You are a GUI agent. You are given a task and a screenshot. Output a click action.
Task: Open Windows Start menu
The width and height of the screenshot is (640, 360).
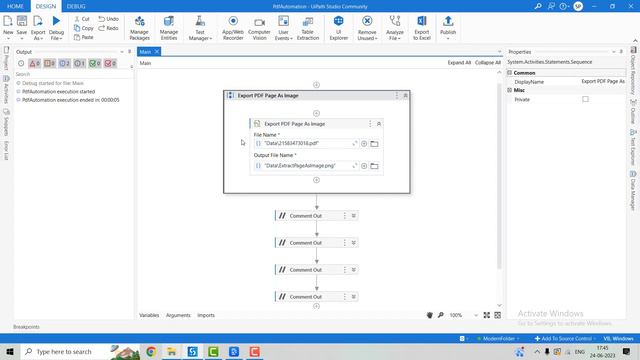click(10, 351)
